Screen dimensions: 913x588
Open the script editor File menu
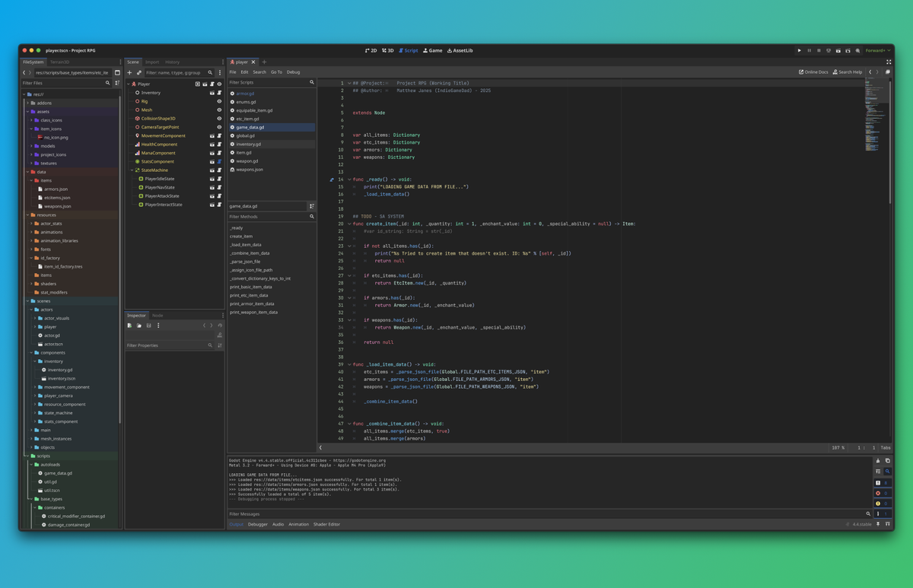233,72
